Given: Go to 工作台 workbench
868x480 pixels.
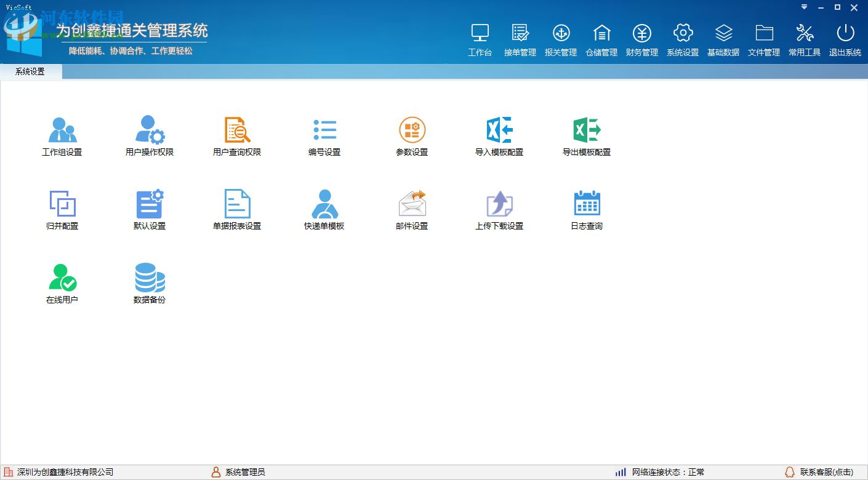Looking at the screenshot, I should point(480,41).
